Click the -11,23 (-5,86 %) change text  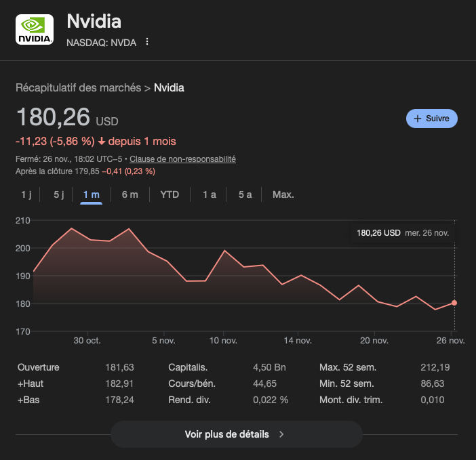(x=55, y=142)
